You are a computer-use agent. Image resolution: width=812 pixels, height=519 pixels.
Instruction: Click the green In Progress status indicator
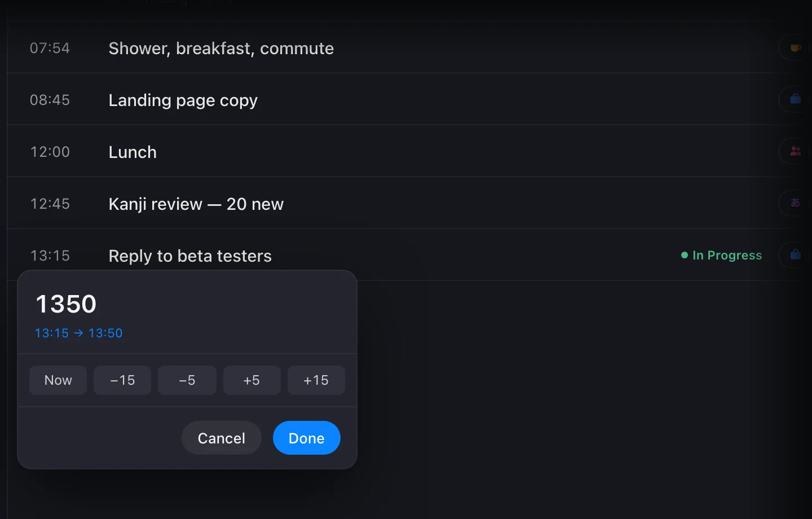coord(721,256)
